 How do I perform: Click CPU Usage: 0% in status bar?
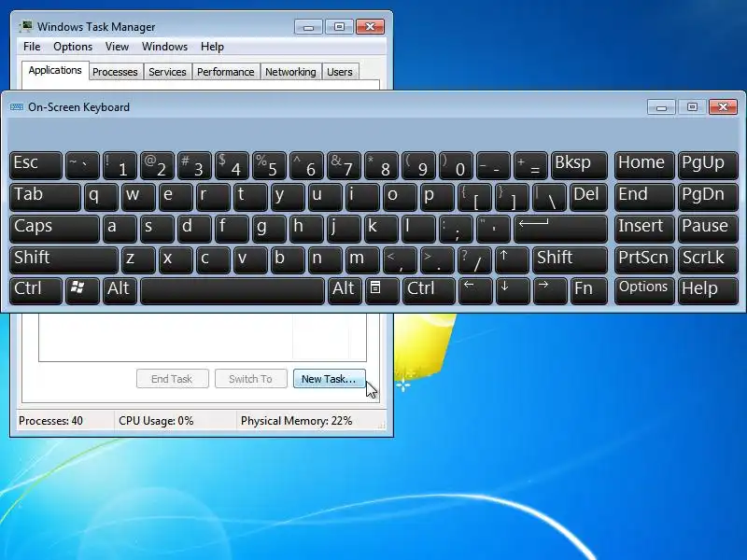coord(156,421)
